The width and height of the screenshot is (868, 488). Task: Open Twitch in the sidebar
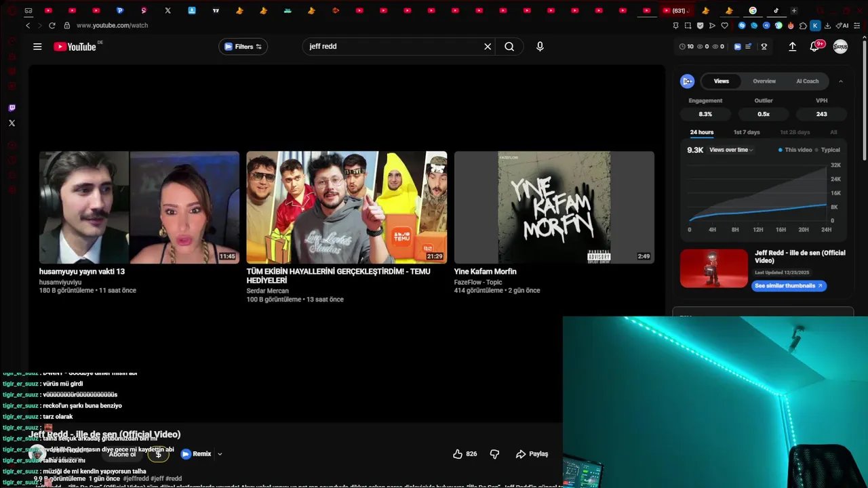(x=12, y=108)
